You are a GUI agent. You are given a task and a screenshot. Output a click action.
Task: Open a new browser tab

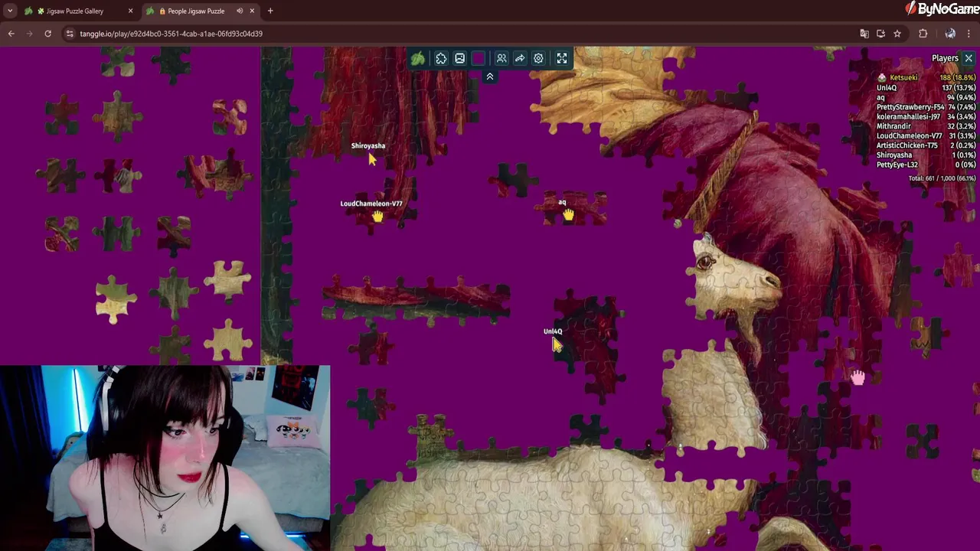coord(270,11)
